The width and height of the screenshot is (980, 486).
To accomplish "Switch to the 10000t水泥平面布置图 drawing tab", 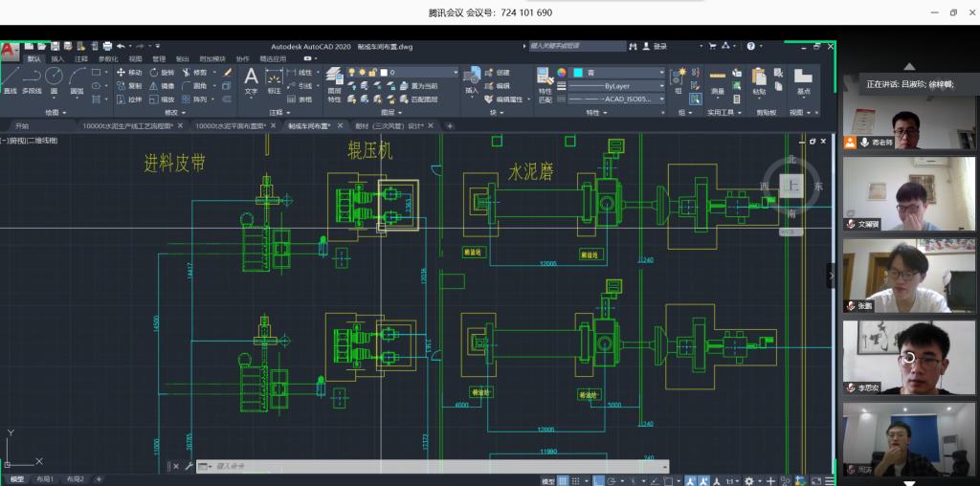I will tap(230, 125).
